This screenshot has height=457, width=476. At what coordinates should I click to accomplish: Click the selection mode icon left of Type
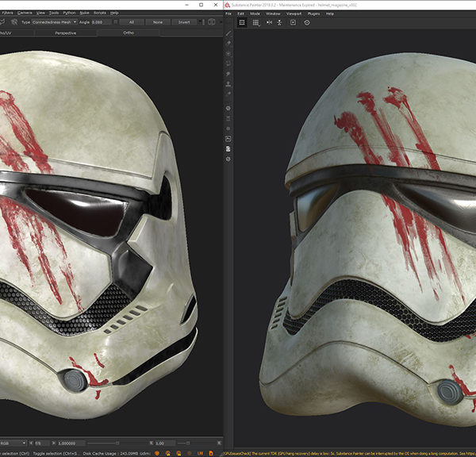pos(14,22)
